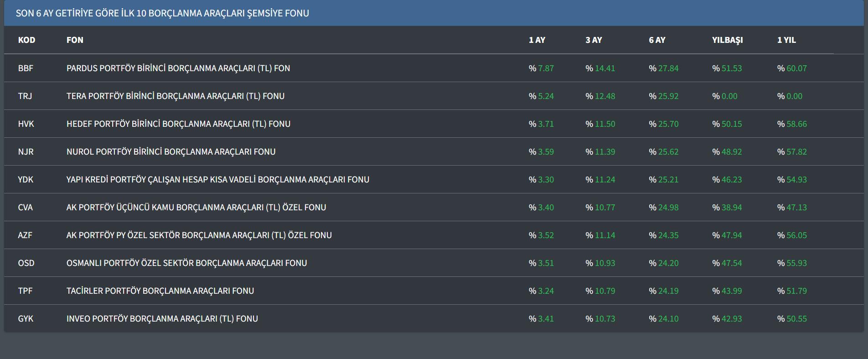
Task: Click the YILBAŞI column header
Action: click(727, 40)
